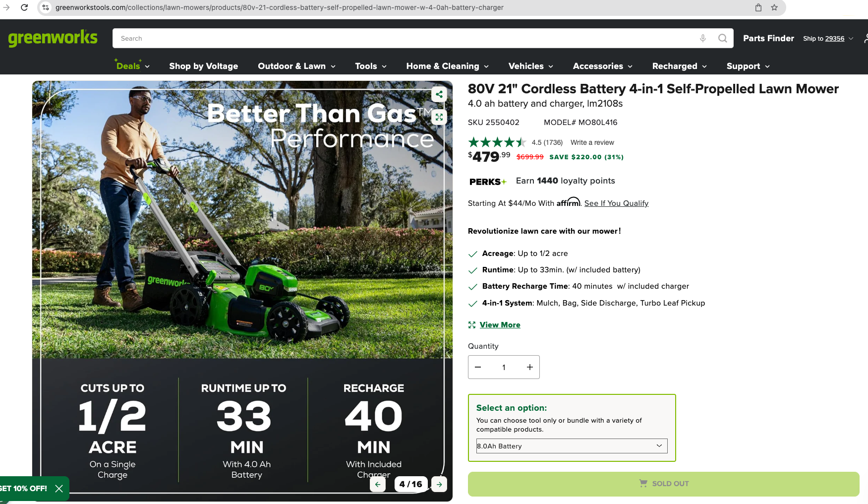Open Shop by Voltage menu
This screenshot has height=504, width=868.
[204, 66]
